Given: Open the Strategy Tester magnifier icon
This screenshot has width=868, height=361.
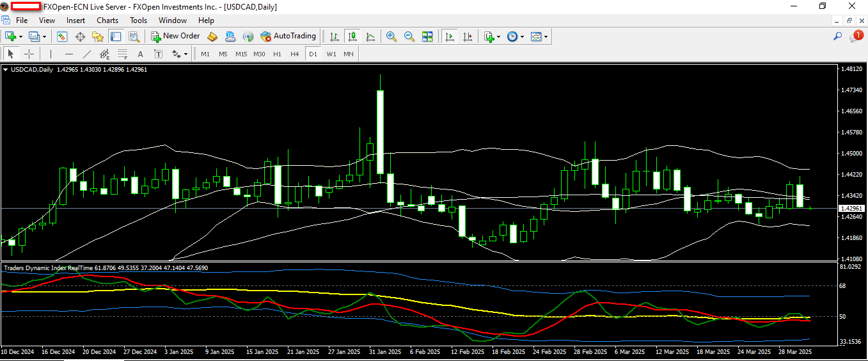Looking at the screenshot, I should pyautogui.click(x=133, y=36).
